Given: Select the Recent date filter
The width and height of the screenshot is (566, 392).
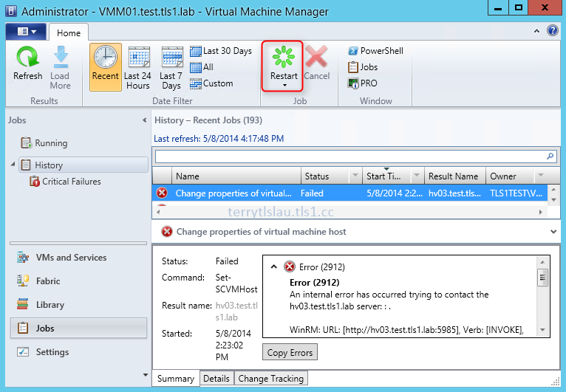Looking at the screenshot, I should pyautogui.click(x=106, y=66).
